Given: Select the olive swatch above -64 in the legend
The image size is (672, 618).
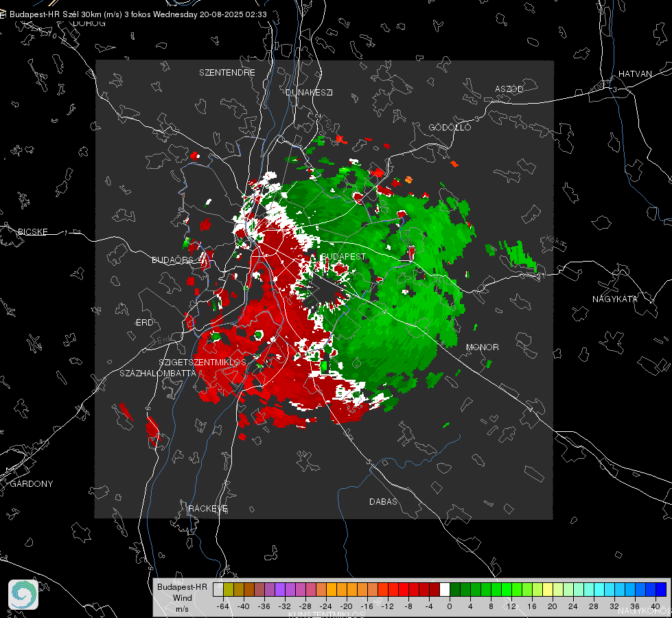Looking at the screenshot, I should click(x=229, y=590).
